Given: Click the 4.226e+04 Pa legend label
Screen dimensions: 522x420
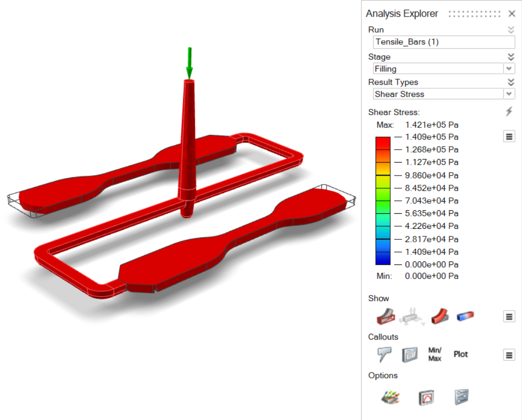Looking at the screenshot, I should click(431, 226).
